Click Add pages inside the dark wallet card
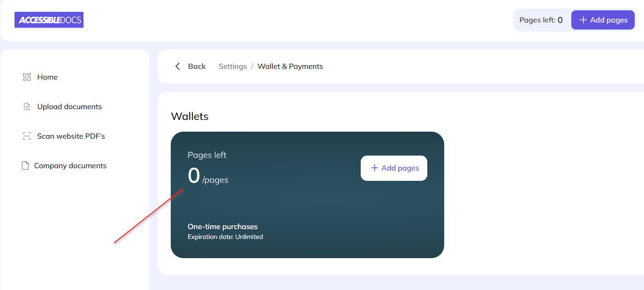 (394, 168)
